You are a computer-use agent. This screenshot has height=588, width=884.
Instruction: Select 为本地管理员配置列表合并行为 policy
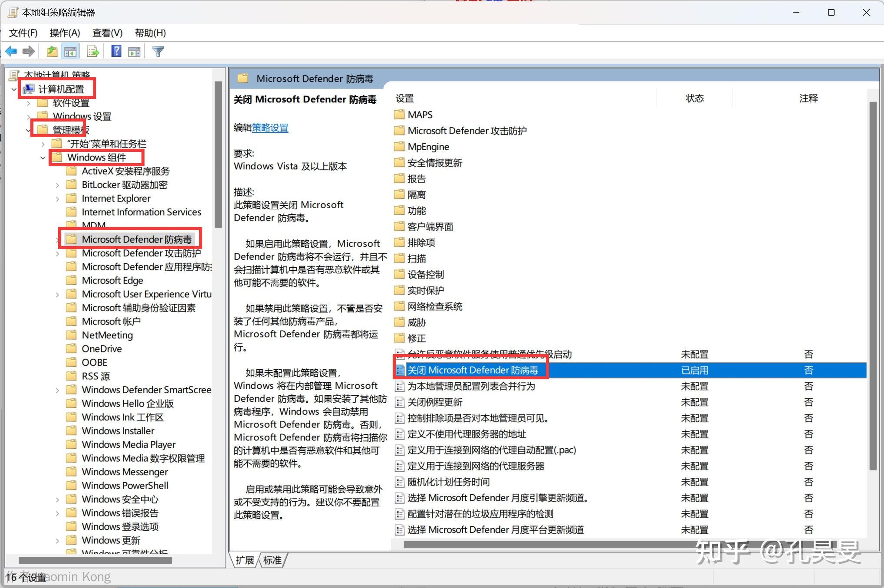coord(629,386)
